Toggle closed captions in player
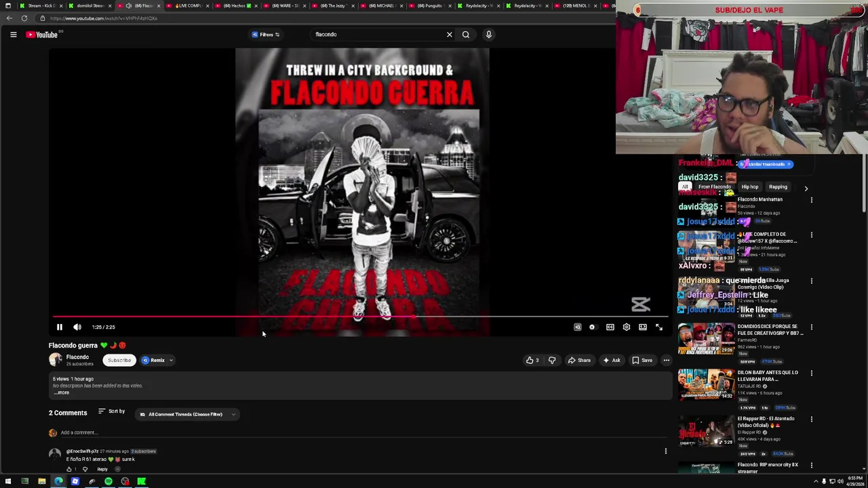The width and height of the screenshot is (868, 488). pos(610,327)
